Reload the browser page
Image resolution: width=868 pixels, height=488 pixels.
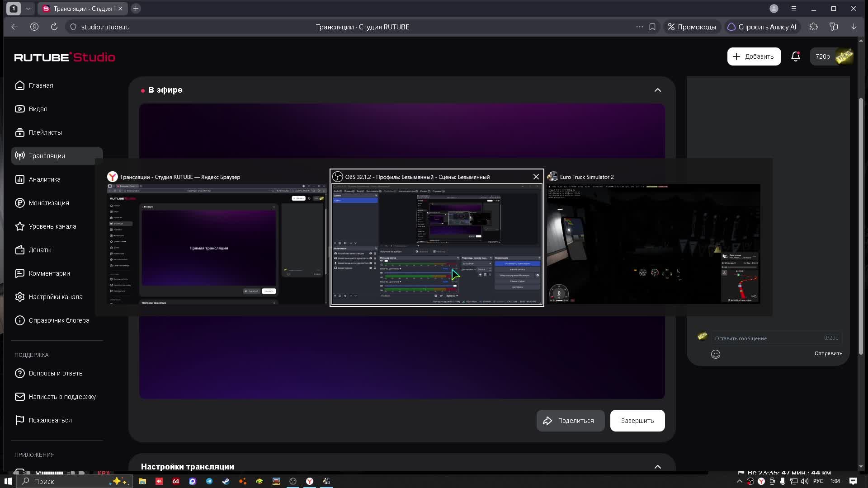[54, 27]
